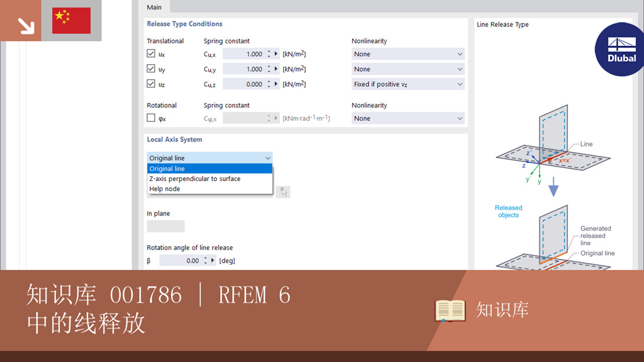Viewport: 644px width, 362px height.
Task: Click the Line Release Type diagram
Action: [553, 187]
